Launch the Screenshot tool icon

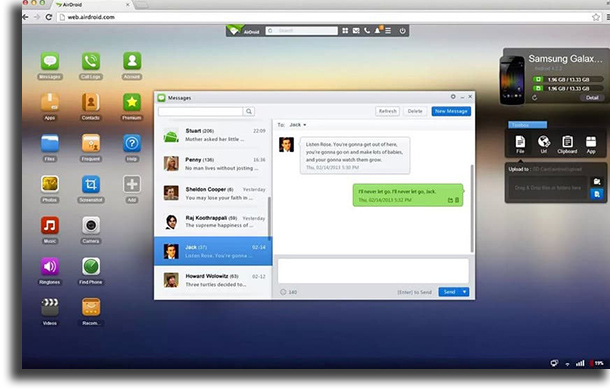click(x=91, y=184)
